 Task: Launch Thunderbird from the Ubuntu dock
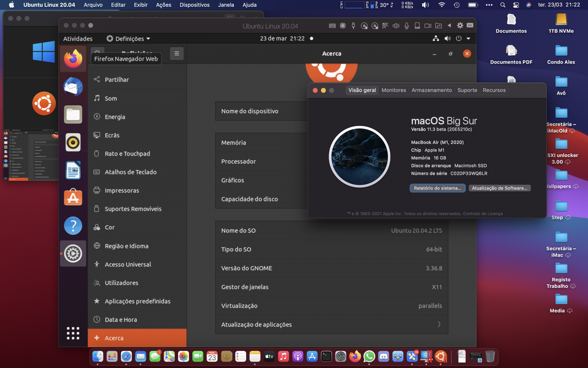(x=73, y=87)
